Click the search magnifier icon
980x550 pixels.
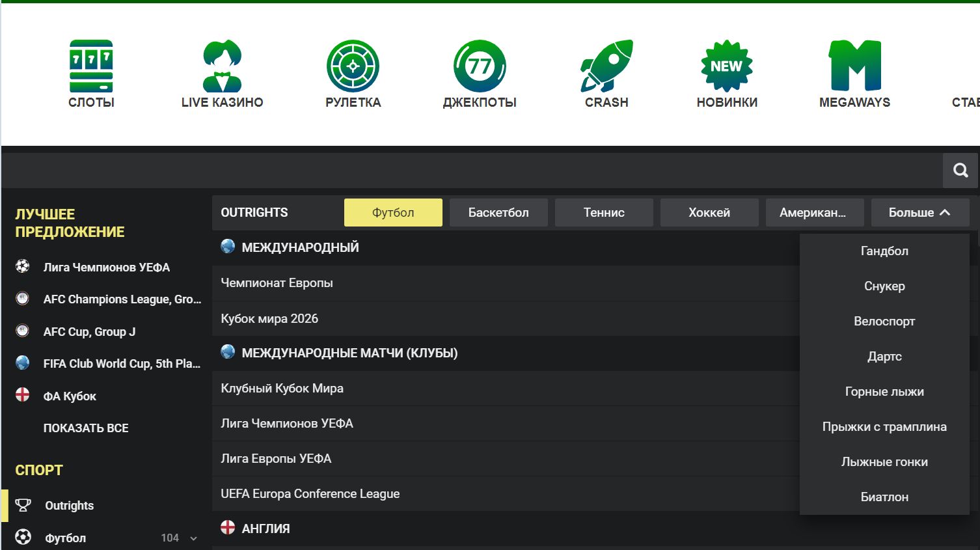(960, 171)
